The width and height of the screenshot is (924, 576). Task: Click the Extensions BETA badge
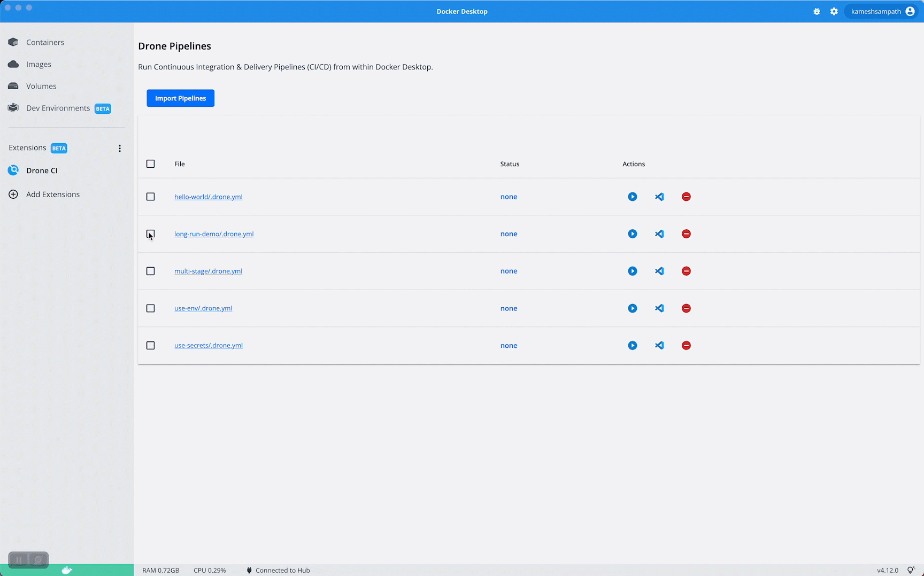[x=59, y=149]
